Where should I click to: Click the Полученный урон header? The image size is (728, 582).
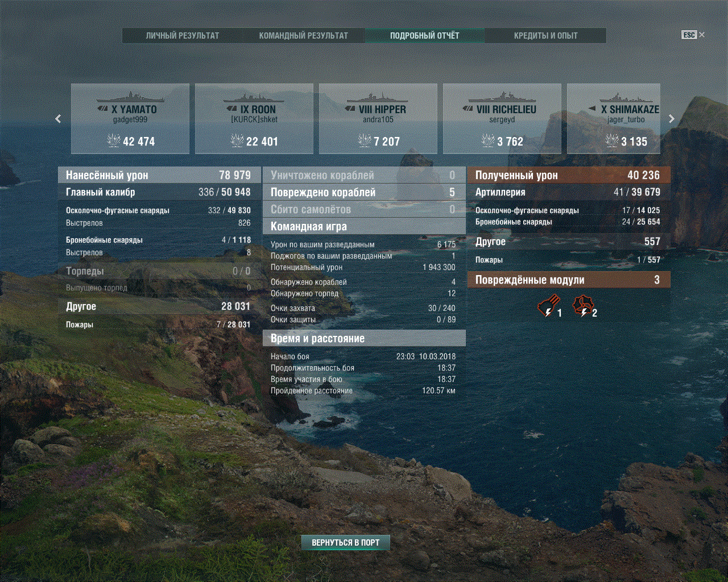[569, 175]
